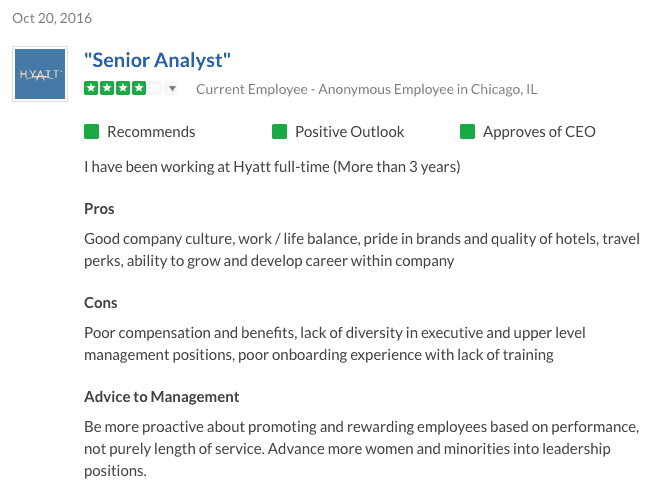Click the fifth empty rating star
The width and height of the screenshot is (646, 488).
coord(155,88)
